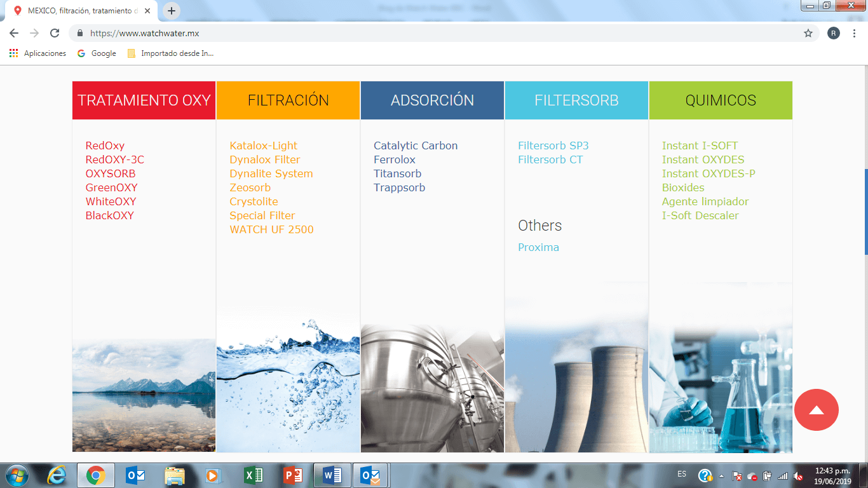Open the QUIMICOS category header
Screen dimensions: 868x488
coord(721,100)
